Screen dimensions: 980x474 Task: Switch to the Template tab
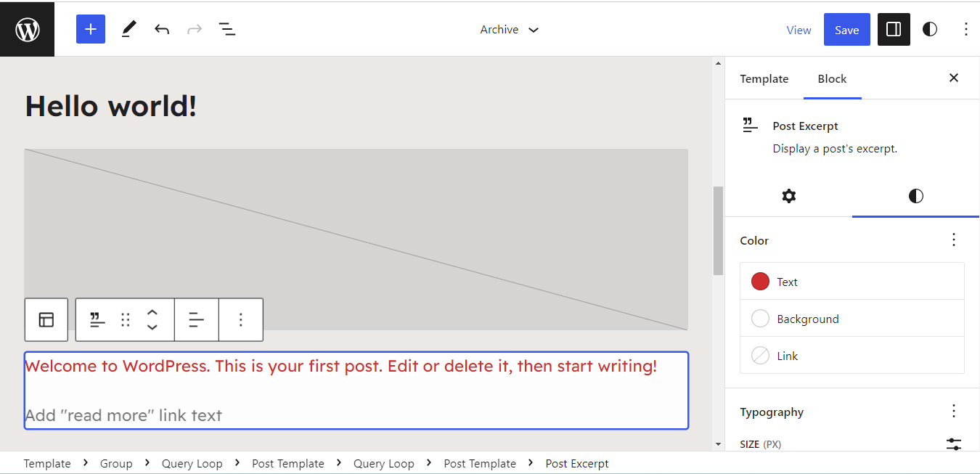[764, 79]
